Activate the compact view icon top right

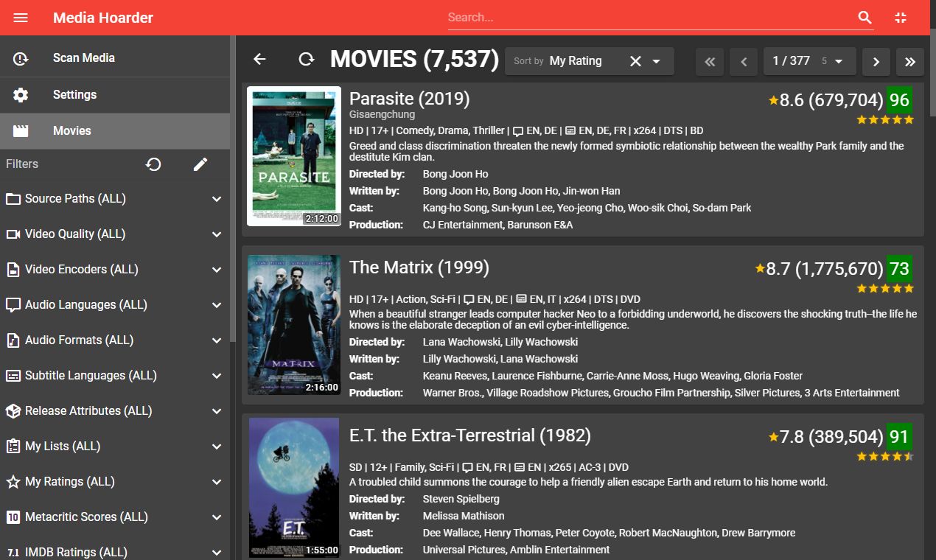[x=901, y=18]
